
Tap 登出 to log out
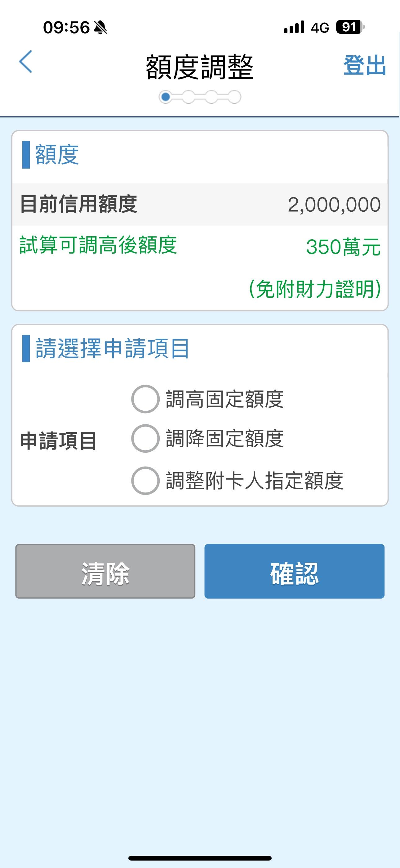point(364,65)
